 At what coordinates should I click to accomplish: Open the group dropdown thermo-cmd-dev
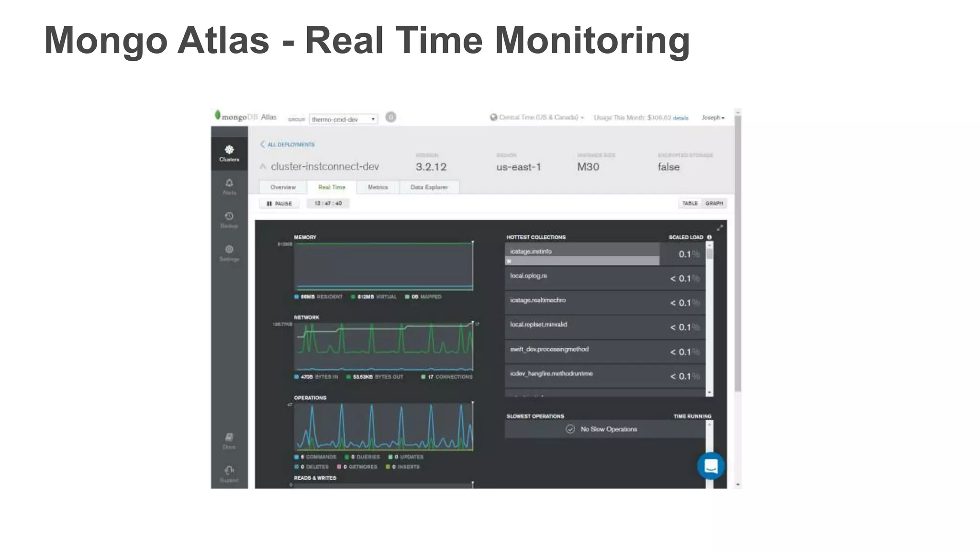coord(343,119)
